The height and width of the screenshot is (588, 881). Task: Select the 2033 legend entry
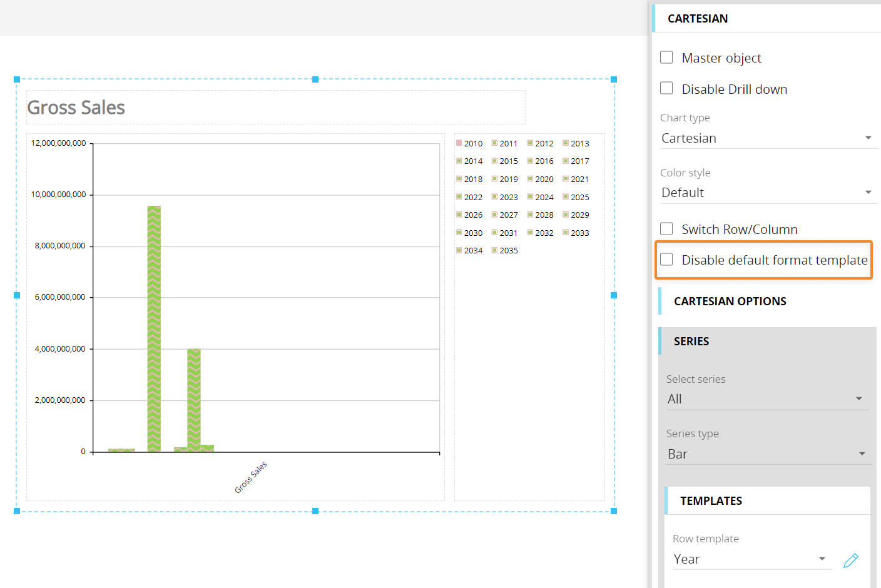576,233
